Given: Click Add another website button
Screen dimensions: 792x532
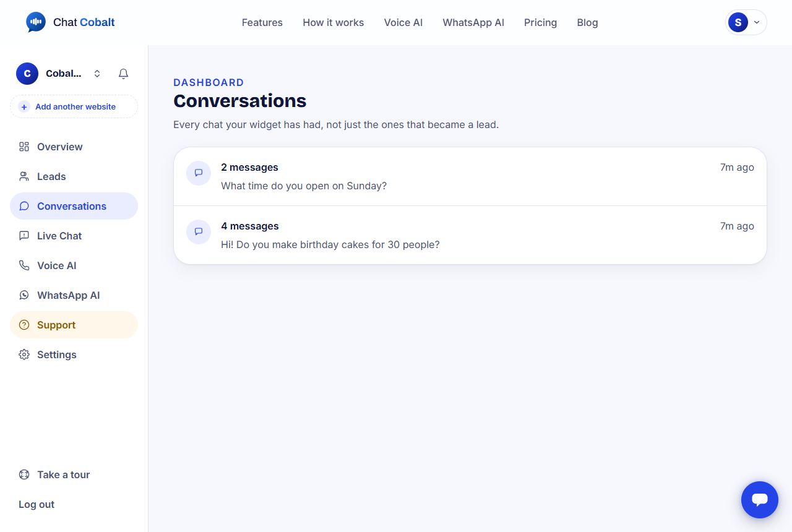Looking at the screenshot, I should click(x=74, y=106).
